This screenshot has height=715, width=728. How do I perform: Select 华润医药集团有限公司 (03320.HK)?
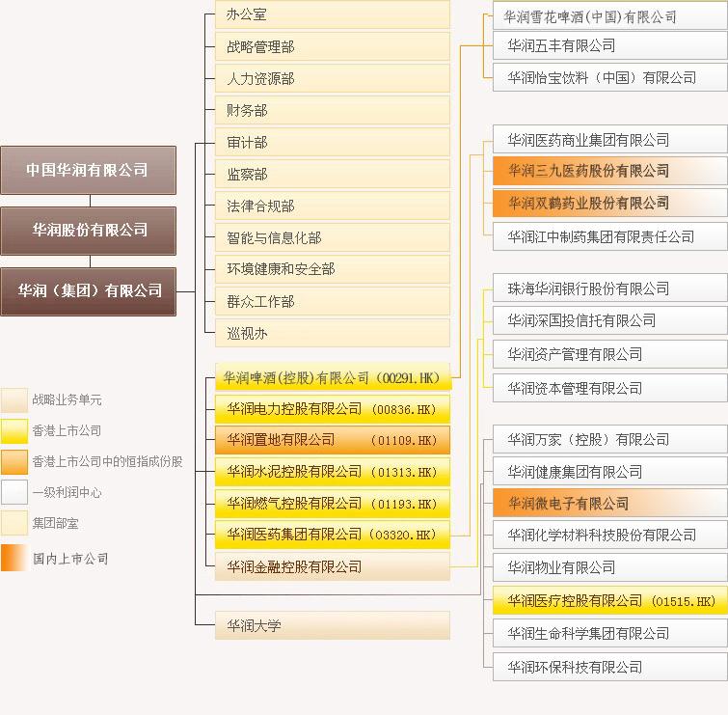coord(333,535)
